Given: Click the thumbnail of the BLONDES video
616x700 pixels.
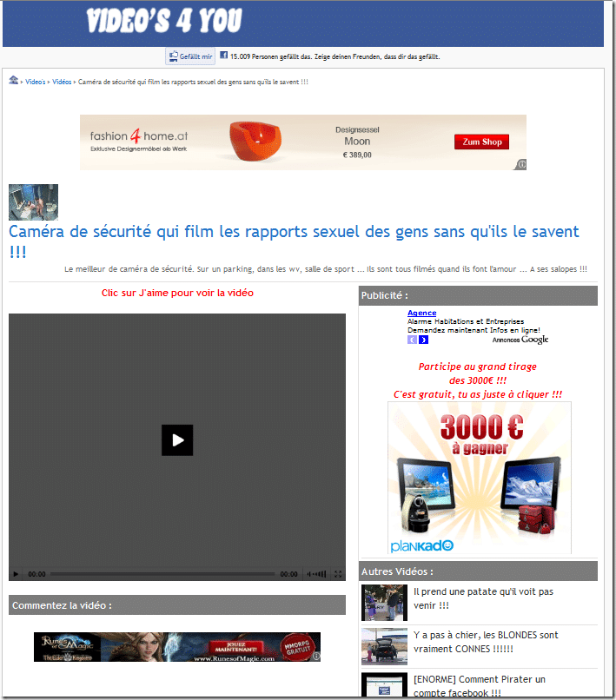Looking at the screenshot, I should click(x=384, y=646).
